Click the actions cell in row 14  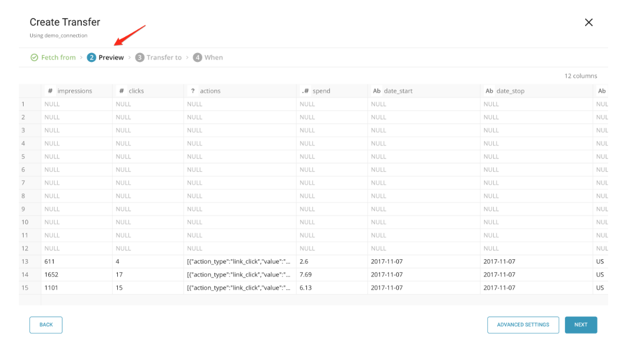coord(239,274)
